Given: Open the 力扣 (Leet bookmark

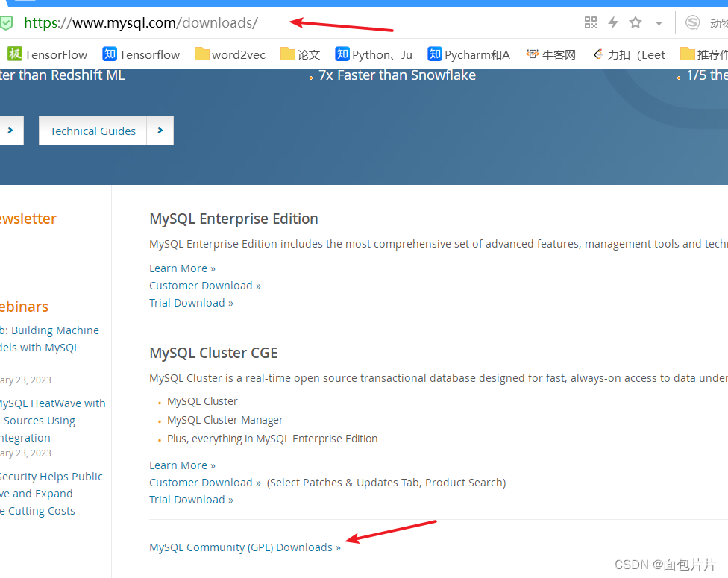Looking at the screenshot, I should tap(629, 54).
